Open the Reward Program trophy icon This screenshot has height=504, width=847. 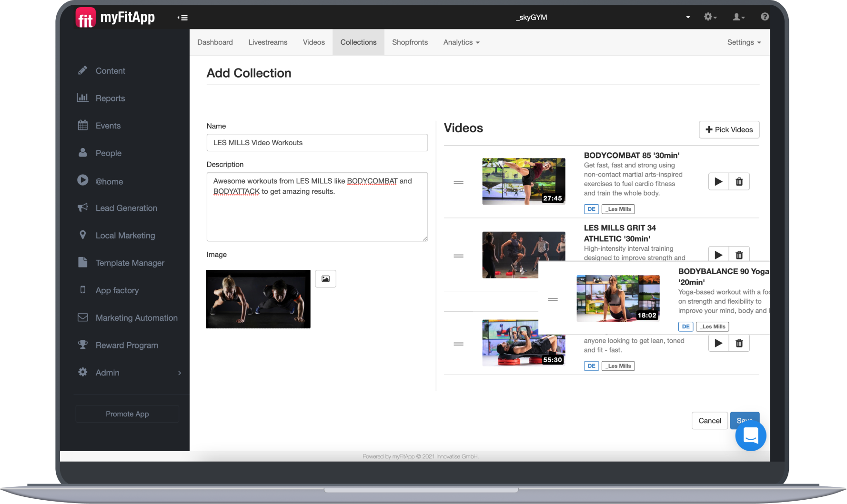(83, 345)
